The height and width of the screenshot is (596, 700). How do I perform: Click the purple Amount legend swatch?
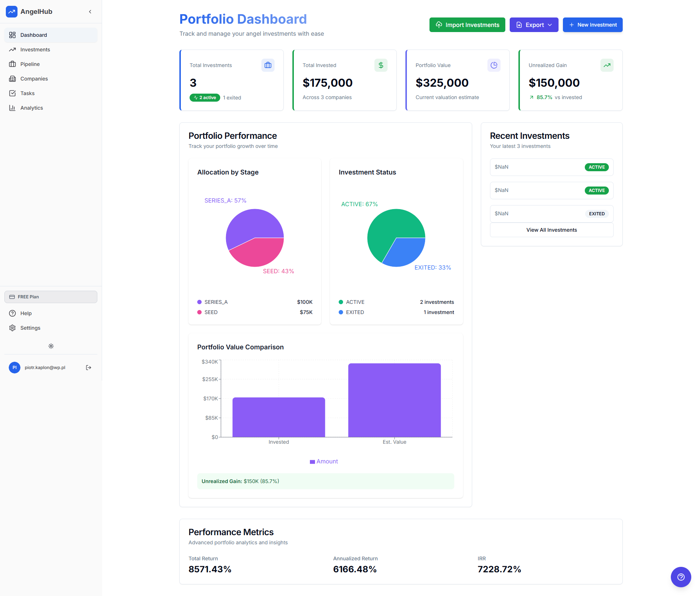tap(312, 461)
